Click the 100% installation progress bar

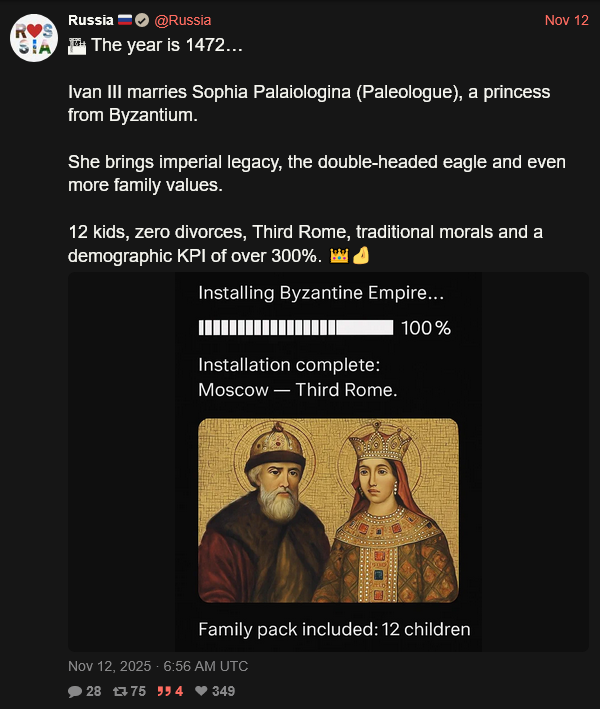[x=295, y=327]
